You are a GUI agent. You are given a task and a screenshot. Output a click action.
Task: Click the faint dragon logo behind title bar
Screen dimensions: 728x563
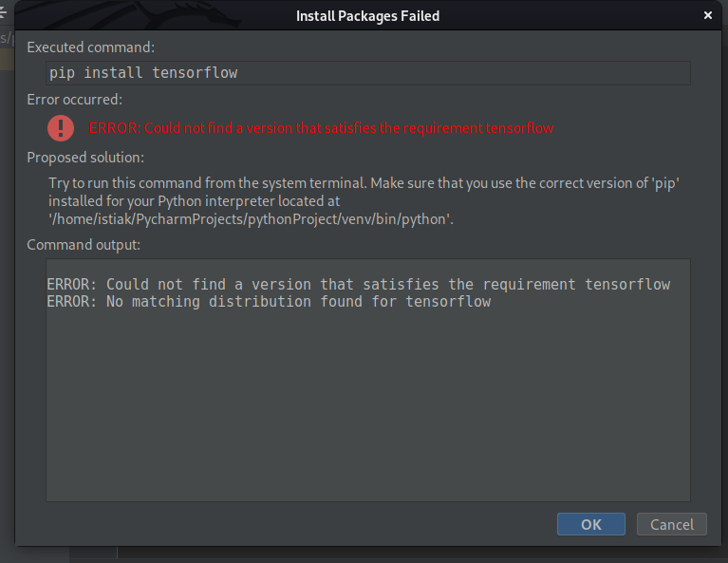pos(202,15)
